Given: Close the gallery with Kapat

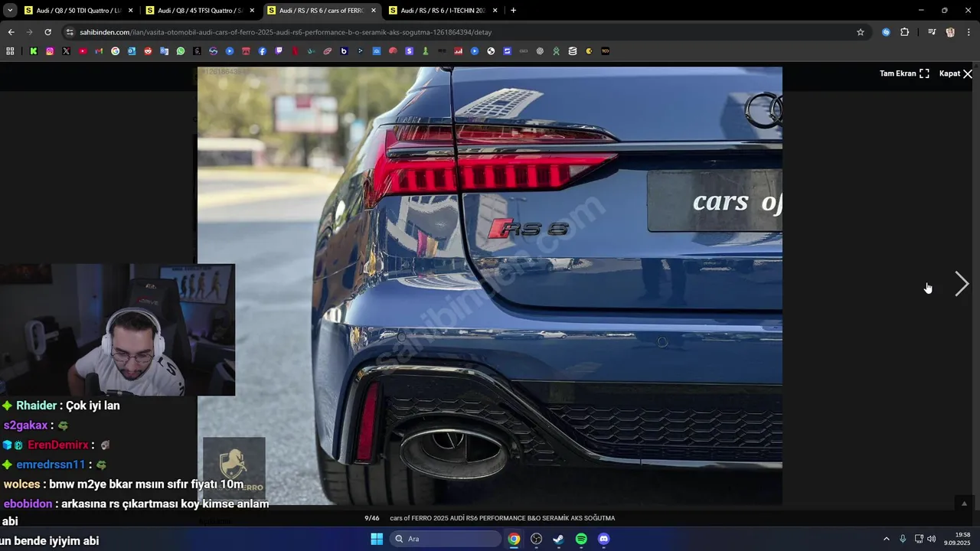Looking at the screenshot, I should click(955, 73).
